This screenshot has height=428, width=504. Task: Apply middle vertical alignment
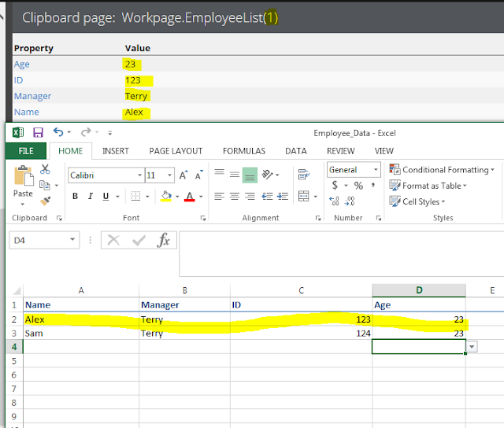[x=235, y=175]
